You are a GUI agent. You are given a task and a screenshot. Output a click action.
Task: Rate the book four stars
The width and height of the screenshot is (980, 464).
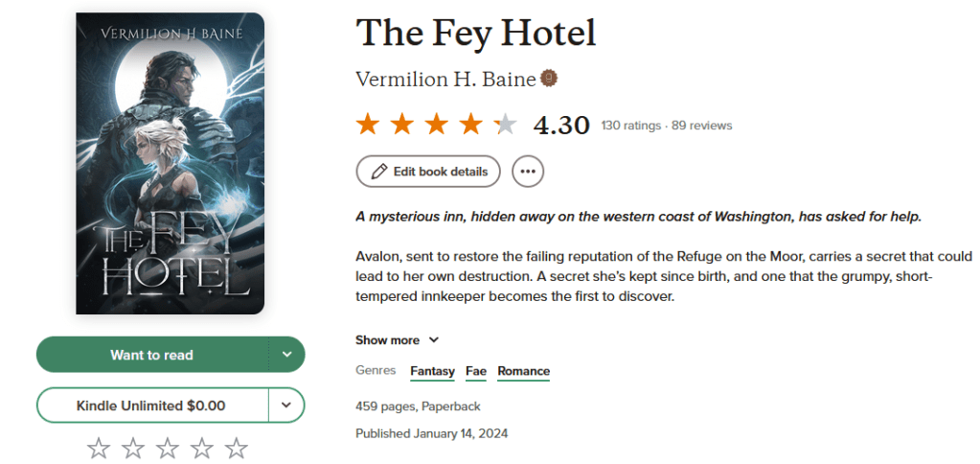[202, 448]
